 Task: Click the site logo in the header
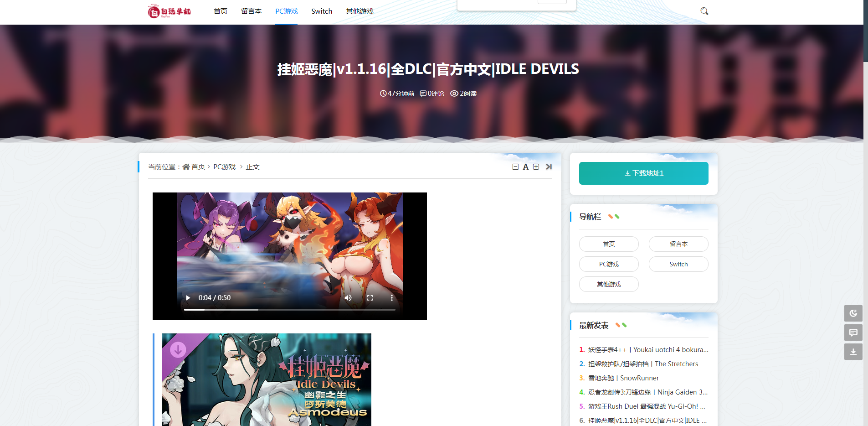169,11
